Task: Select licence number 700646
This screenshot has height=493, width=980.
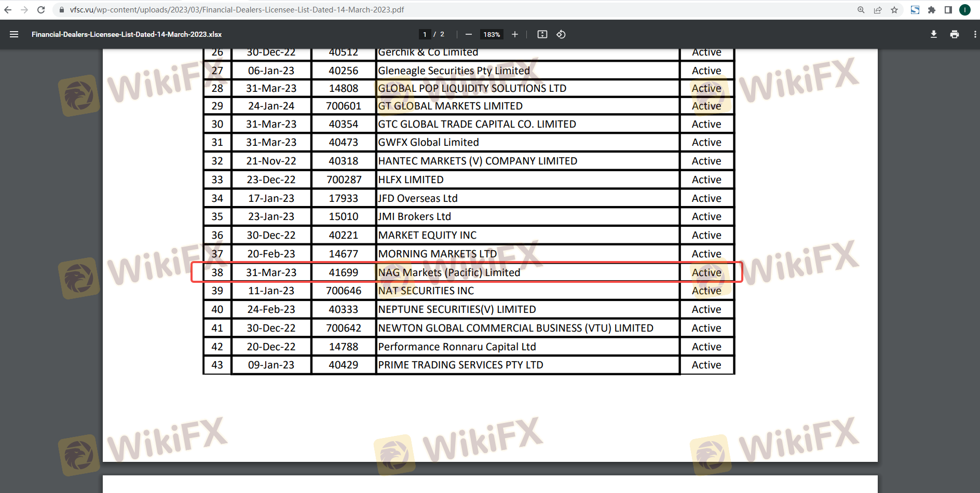Action: (344, 291)
